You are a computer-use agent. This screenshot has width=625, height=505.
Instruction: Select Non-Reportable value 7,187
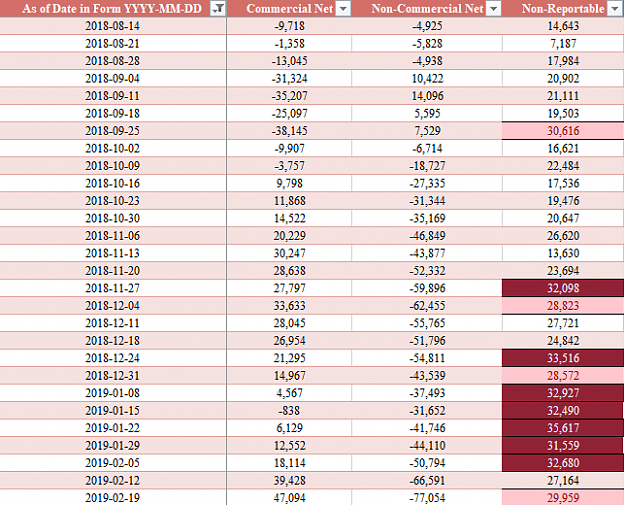tap(563, 43)
